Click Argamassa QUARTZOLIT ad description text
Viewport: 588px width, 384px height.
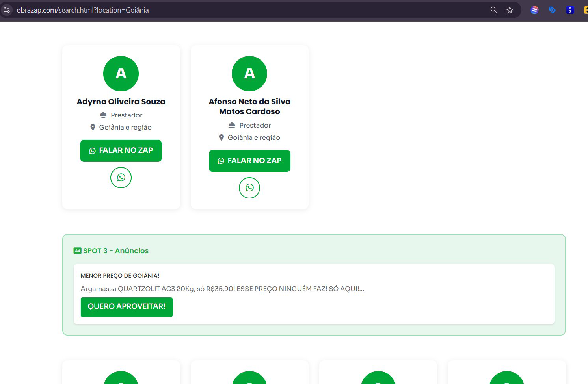coord(222,289)
